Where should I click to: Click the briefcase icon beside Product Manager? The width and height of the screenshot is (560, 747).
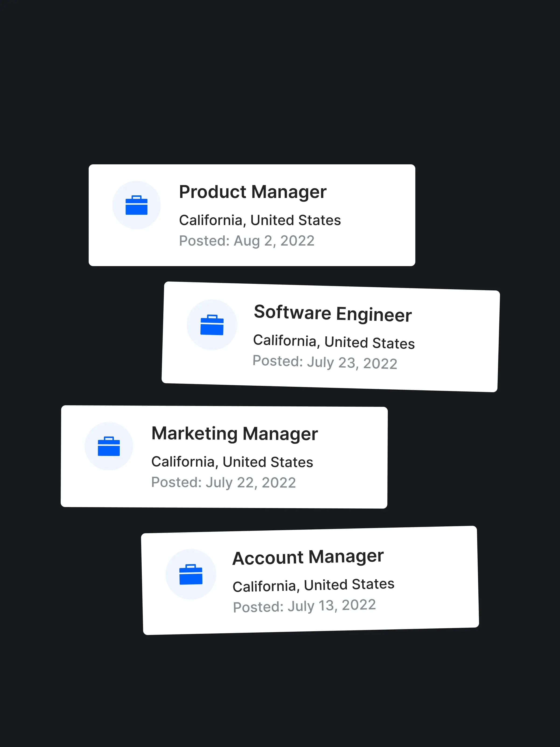pos(136,205)
